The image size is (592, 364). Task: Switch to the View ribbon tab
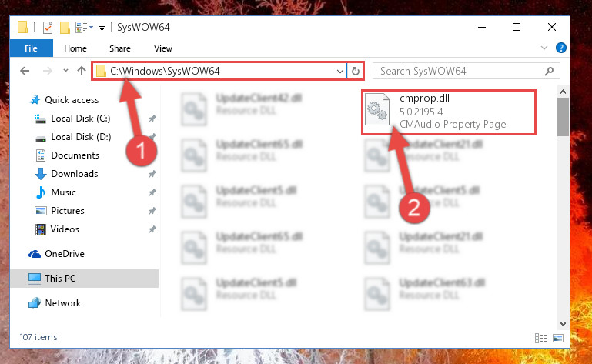163,48
